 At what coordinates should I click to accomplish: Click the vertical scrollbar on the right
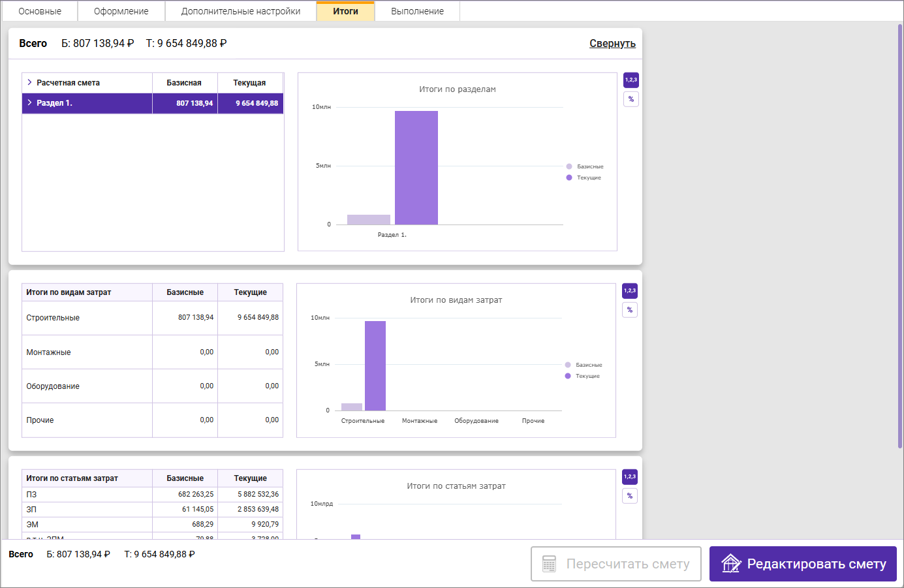pyautogui.click(x=899, y=235)
